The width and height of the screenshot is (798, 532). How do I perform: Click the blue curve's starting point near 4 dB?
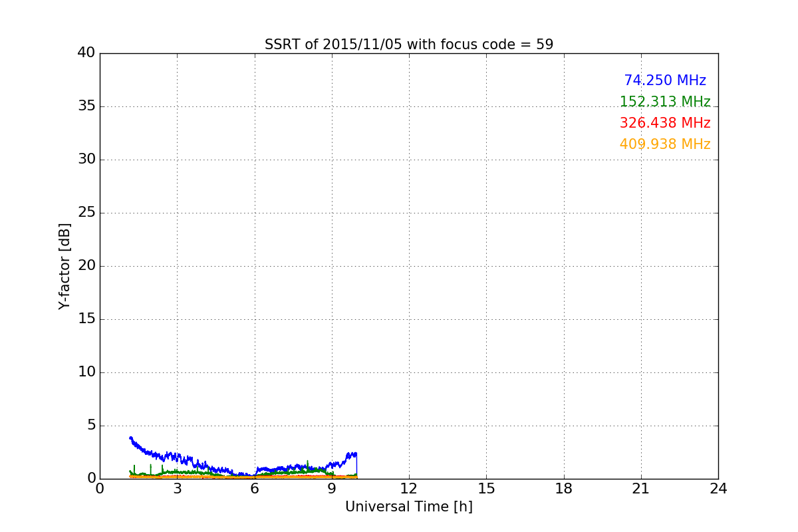130,438
